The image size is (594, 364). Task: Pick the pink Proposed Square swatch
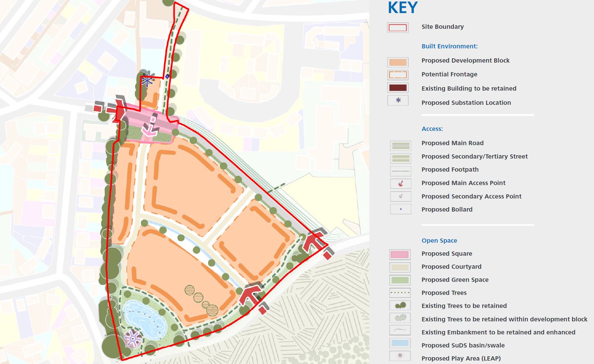coord(400,254)
